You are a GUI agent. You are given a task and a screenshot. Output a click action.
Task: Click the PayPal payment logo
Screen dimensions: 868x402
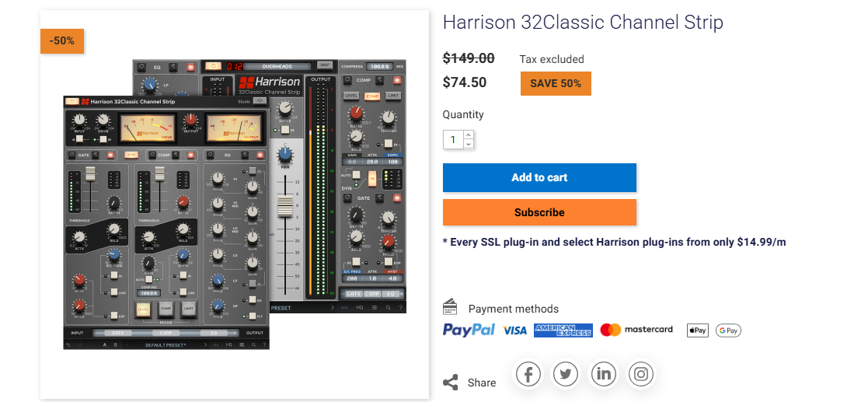(469, 330)
